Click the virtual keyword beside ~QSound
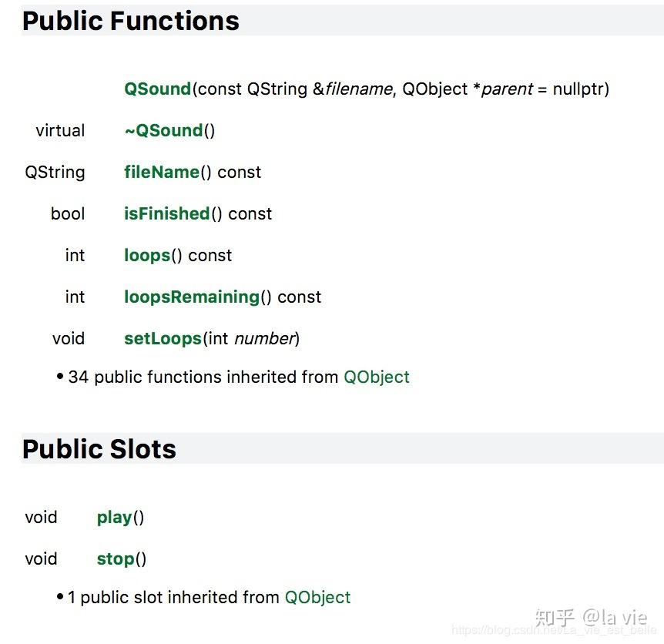The height and width of the screenshot is (644, 664). pos(60,131)
